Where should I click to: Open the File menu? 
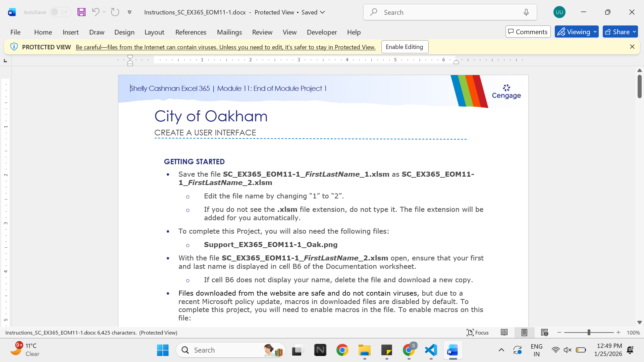[15, 32]
